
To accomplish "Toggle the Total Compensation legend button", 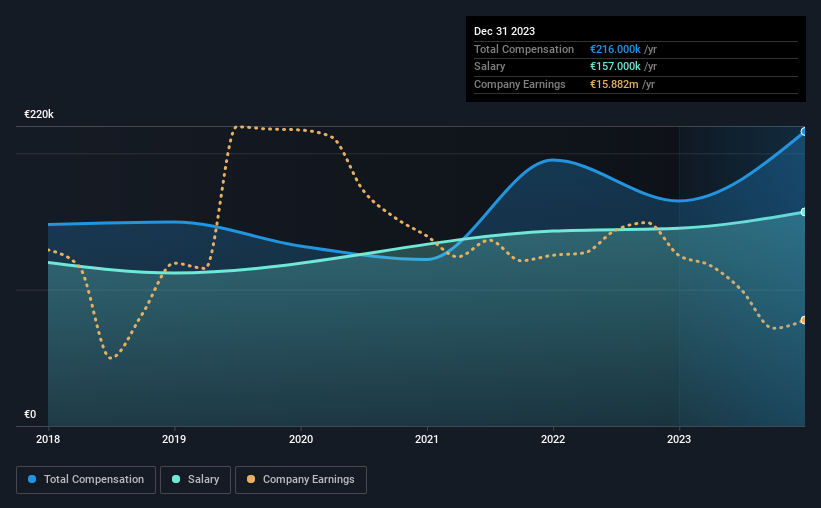I will 86,480.
